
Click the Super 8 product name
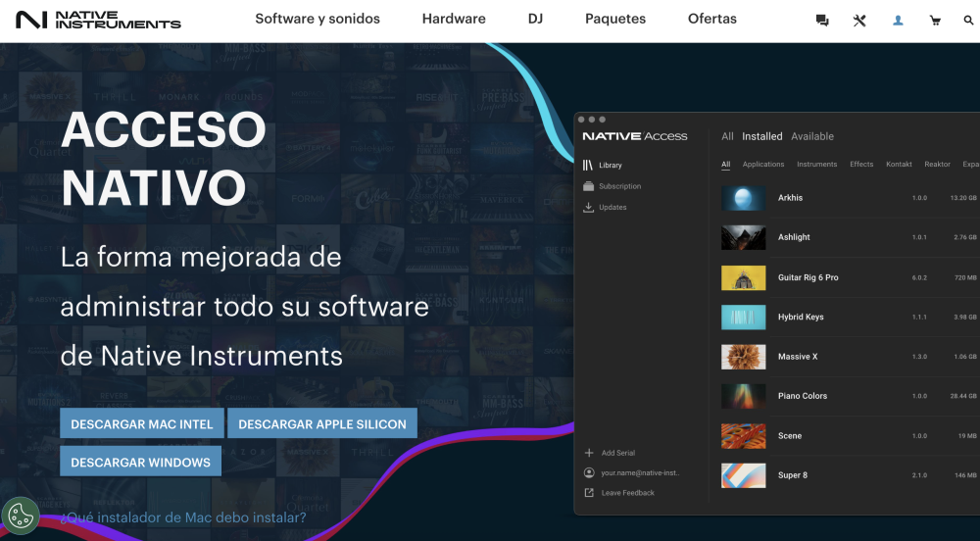click(x=793, y=475)
